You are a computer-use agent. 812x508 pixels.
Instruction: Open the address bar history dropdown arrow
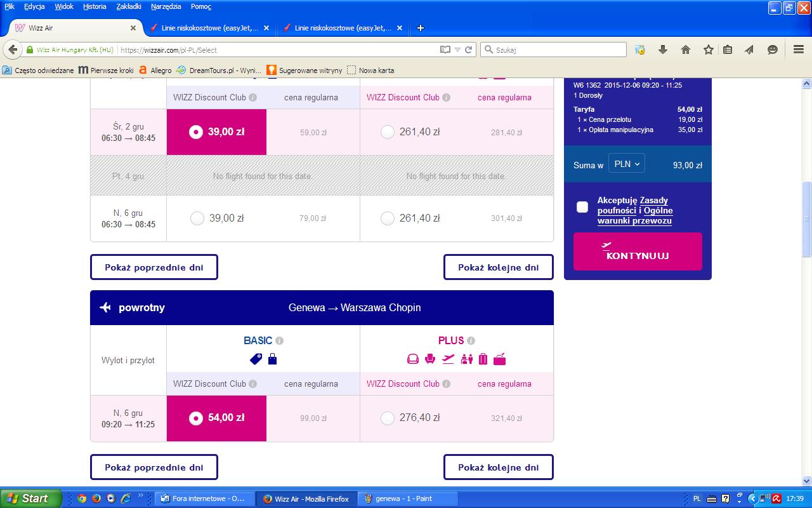(x=457, y=50)
